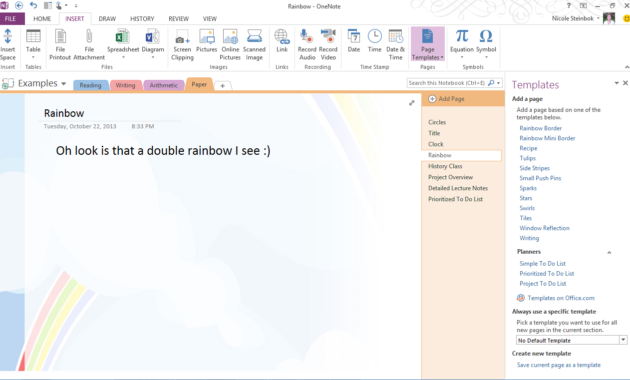Viewport: 630px width, 380px height.
Task: Open the Examples notebook dropdown
Action: (x=63, y=84)
